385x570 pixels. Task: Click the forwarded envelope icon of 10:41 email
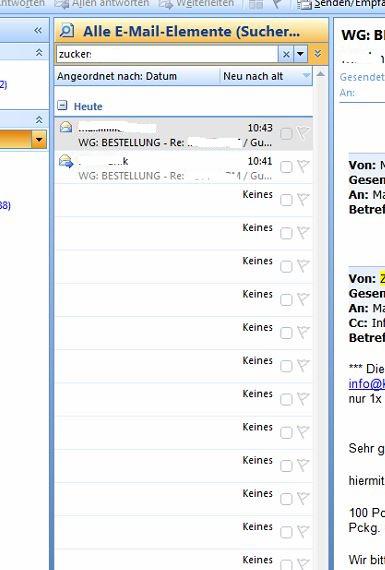[66, 161]
